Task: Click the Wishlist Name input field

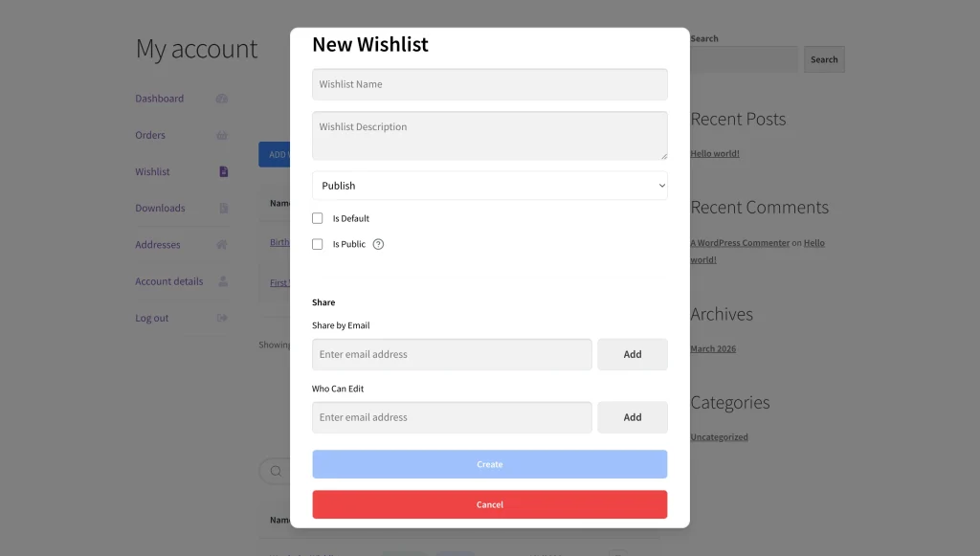Action: 489,84
